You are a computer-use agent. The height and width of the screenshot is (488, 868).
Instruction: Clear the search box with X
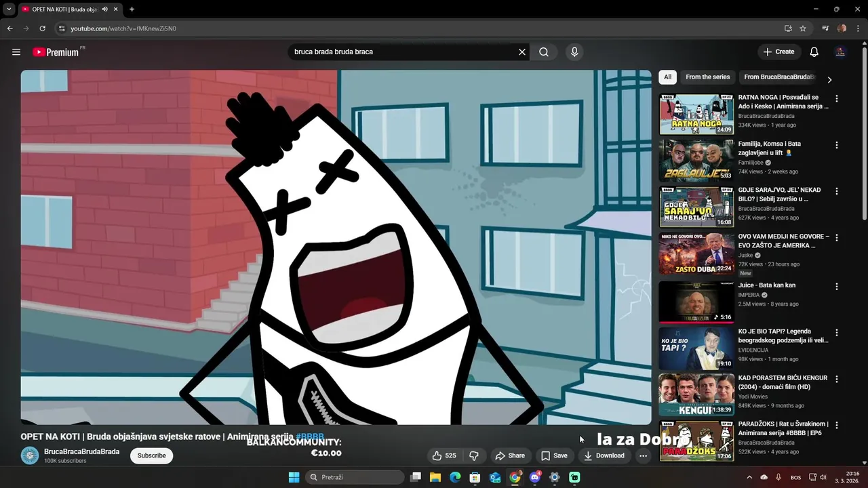[x=522, y=52]
